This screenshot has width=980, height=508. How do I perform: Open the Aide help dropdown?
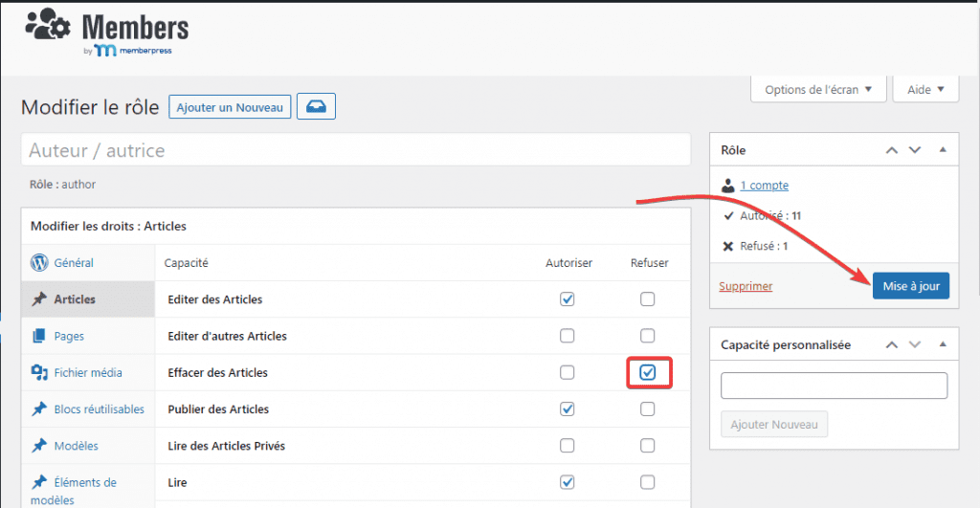point(925,89)
